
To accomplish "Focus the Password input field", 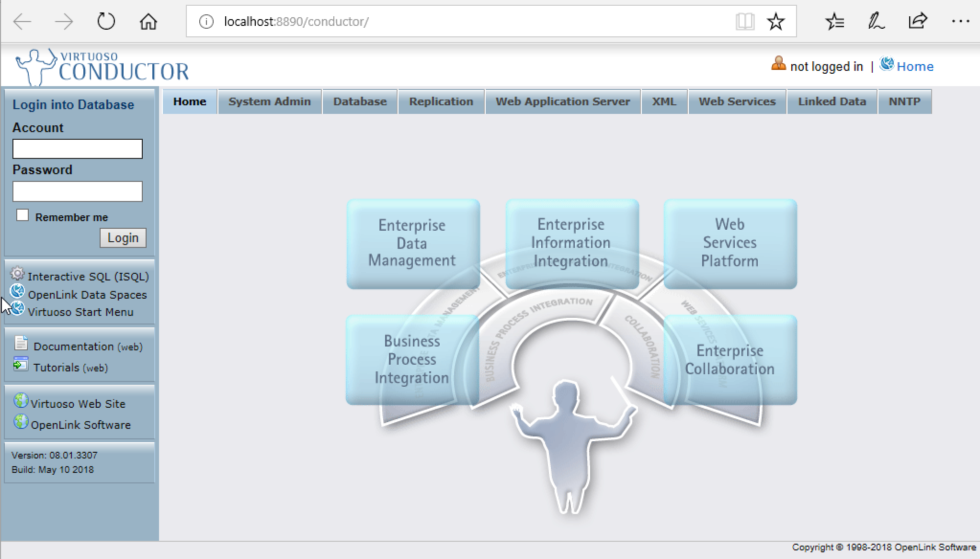I will pos(78,191).
